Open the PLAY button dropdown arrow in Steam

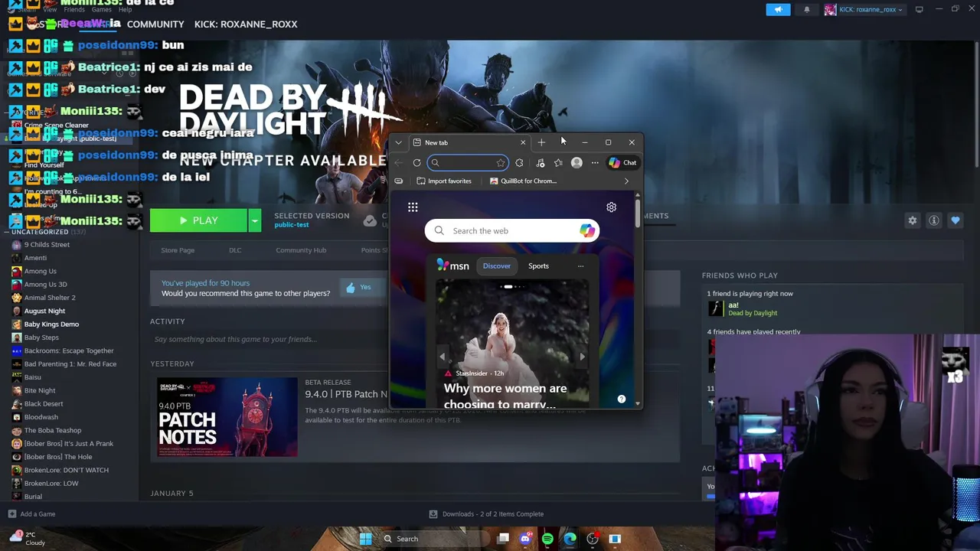point(254,220)
